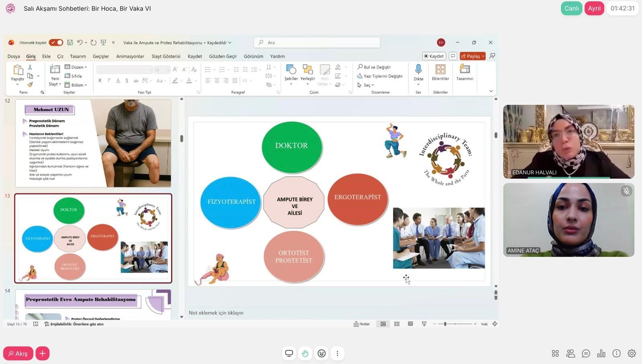Switch to the Slayt Gösterisi tab

(166, 56)
